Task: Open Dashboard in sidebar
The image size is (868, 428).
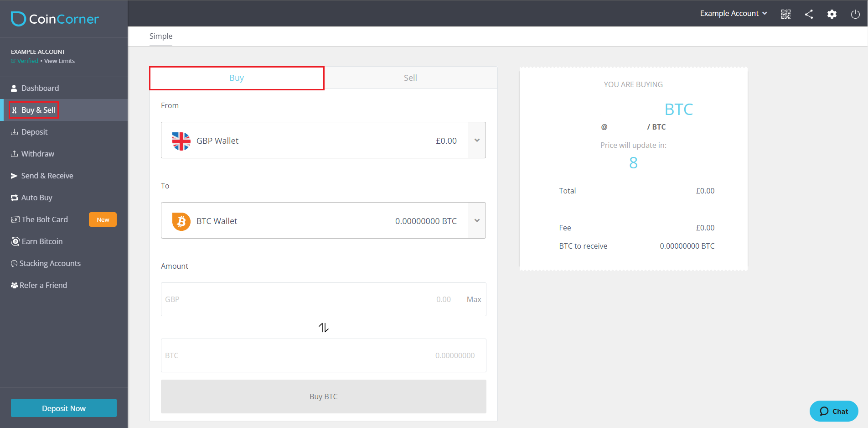Action: click(64, 88)
